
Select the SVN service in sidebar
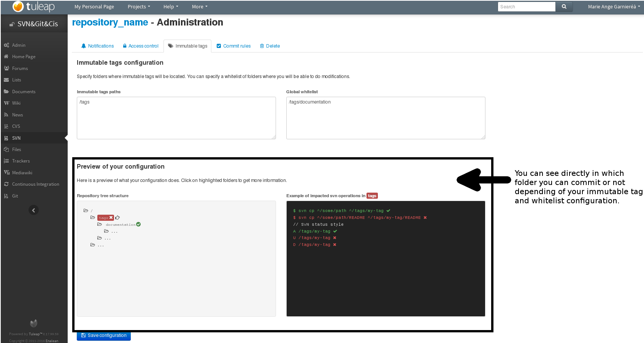(34, 138)
